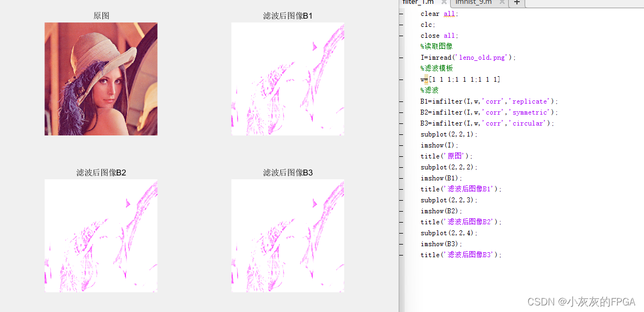Click the comment %滤波
Screen dimensions: 644x312
429,90
